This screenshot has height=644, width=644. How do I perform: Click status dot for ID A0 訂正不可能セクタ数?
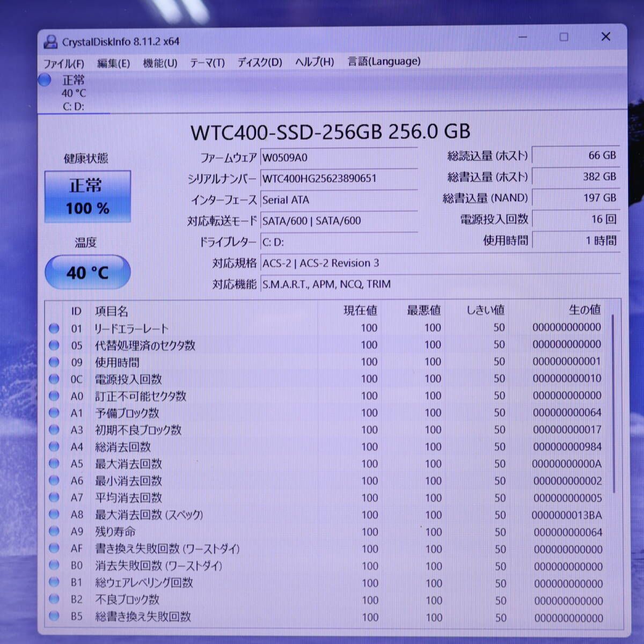pos(54,396)
